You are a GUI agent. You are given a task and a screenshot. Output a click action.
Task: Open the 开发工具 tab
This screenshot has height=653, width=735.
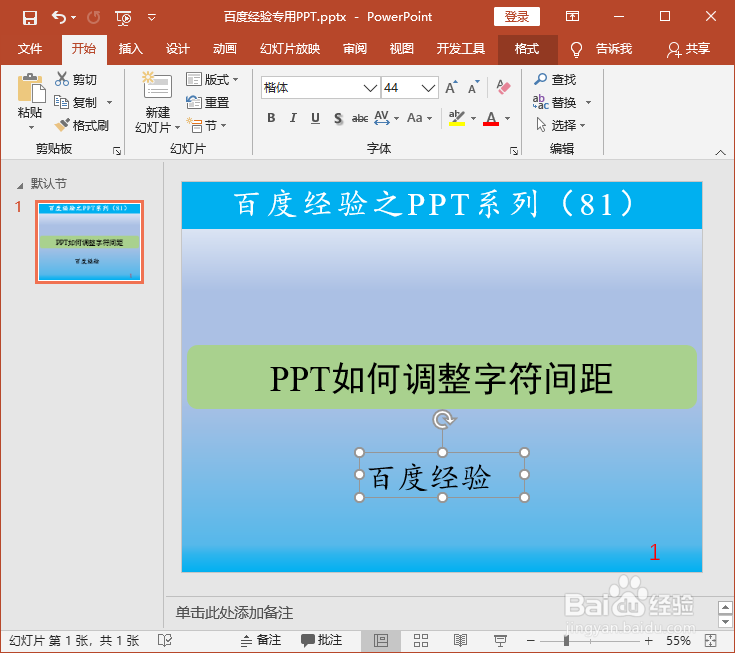point(461,49)
